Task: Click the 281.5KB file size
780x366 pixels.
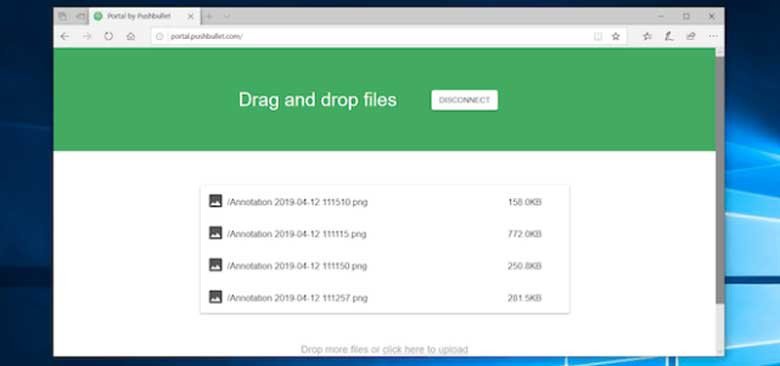Action: (x=524, y=298)
